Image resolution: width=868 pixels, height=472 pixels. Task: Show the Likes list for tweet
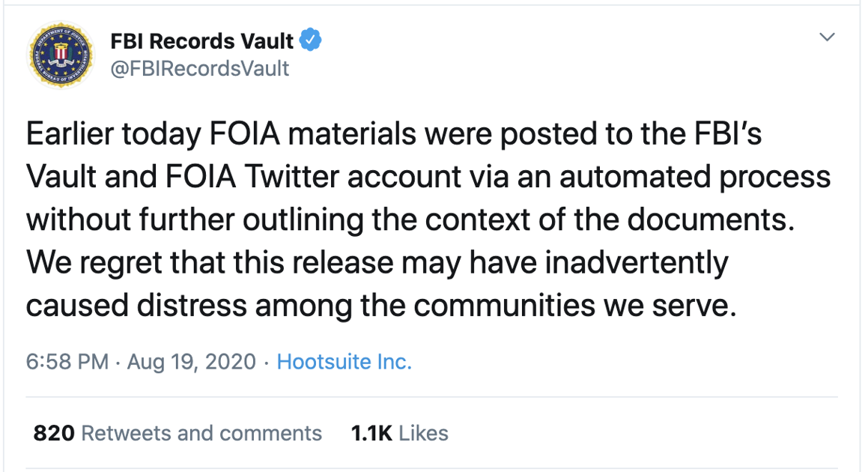click(x=424, y=433)
